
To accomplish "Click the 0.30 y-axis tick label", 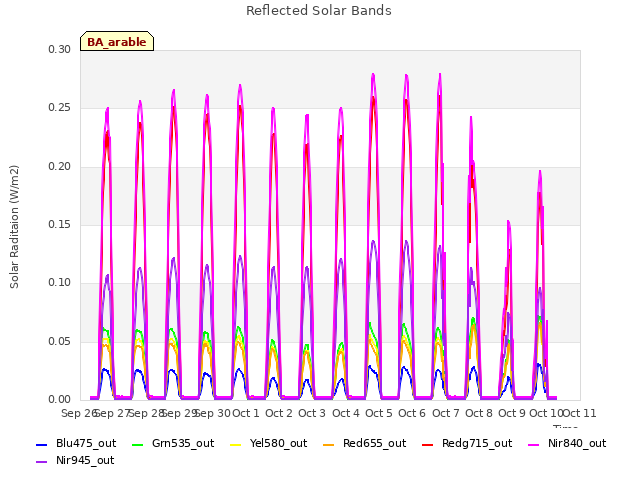I will [60, 49].
